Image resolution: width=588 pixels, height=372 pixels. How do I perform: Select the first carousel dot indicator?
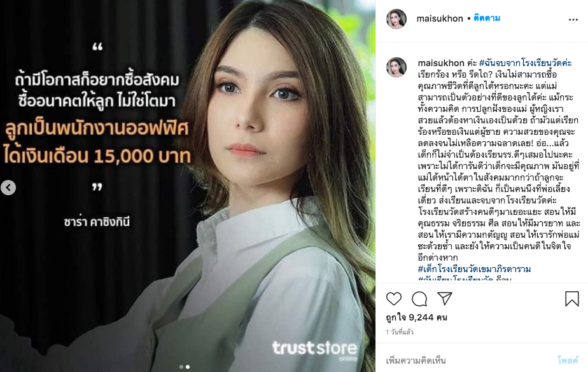(x=181, y=367)
